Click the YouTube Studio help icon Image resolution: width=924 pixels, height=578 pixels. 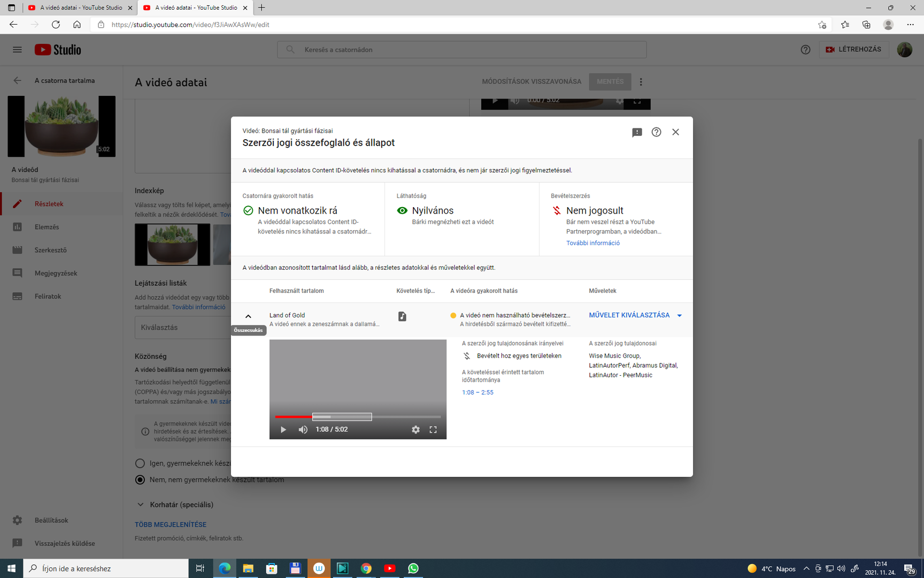[x=805, y=50]
